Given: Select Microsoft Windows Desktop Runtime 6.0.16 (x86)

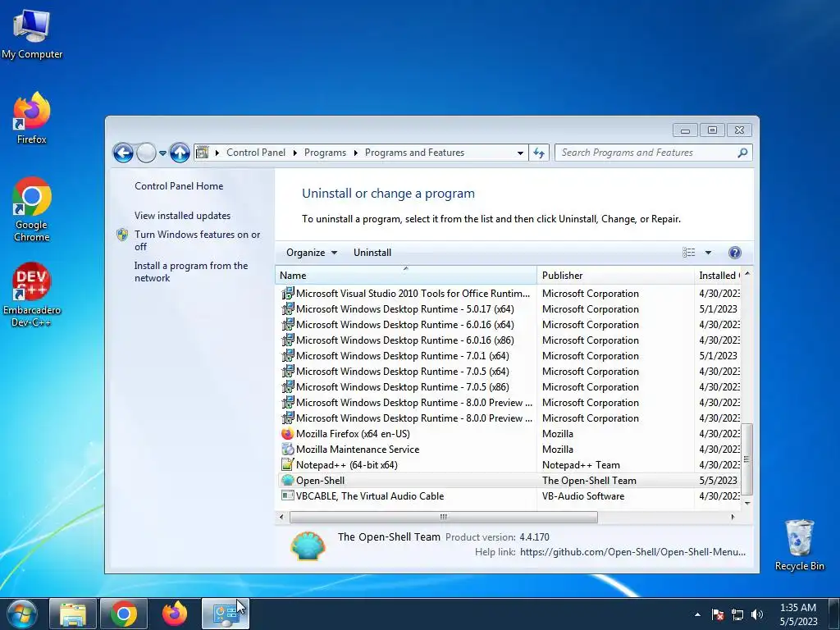Looking at the screenshot, I should [510, 340].
